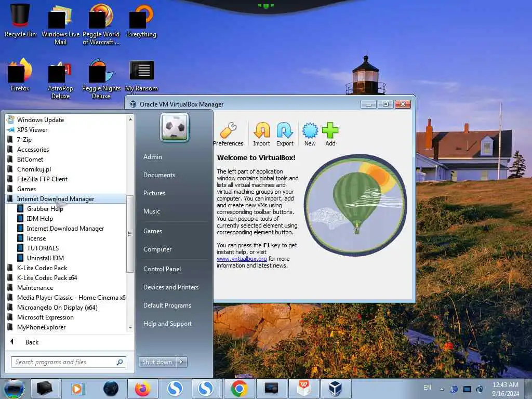Click the Shut down button
The image size is (532, 399).
coord(157,362)
